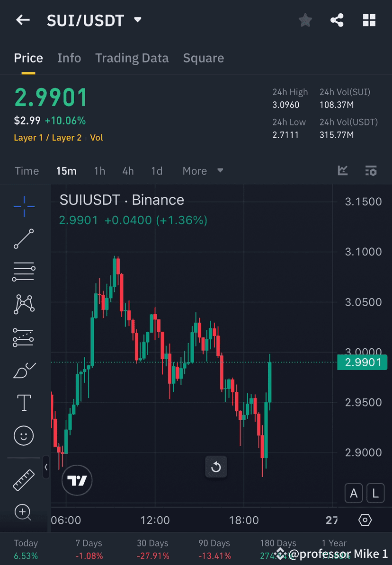Select the crosshair cursor tool
The width and height of the screenshot is (392, 565).
click(24, 206)
